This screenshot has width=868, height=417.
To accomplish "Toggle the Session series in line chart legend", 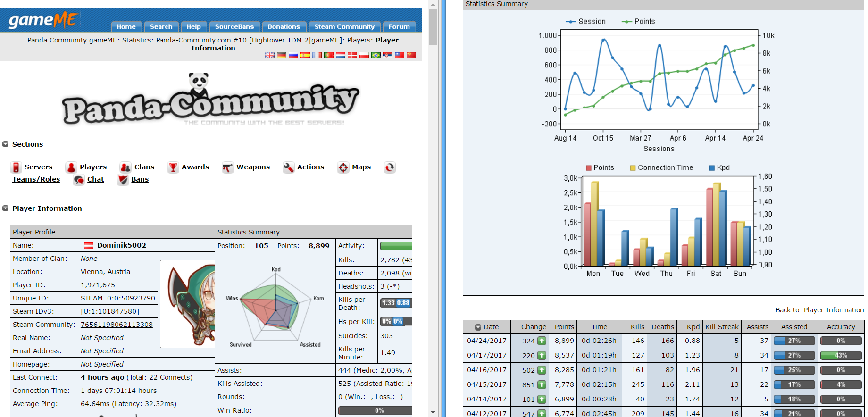I will click(586, 22).
